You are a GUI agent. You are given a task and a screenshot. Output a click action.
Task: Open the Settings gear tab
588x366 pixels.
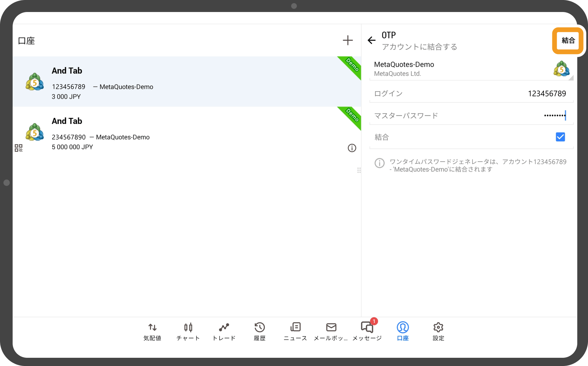point(438,331)
